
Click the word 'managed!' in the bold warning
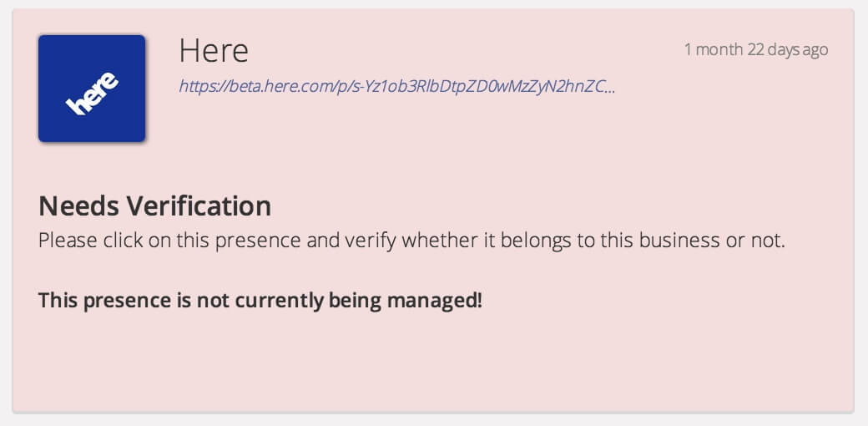[435, 301]
